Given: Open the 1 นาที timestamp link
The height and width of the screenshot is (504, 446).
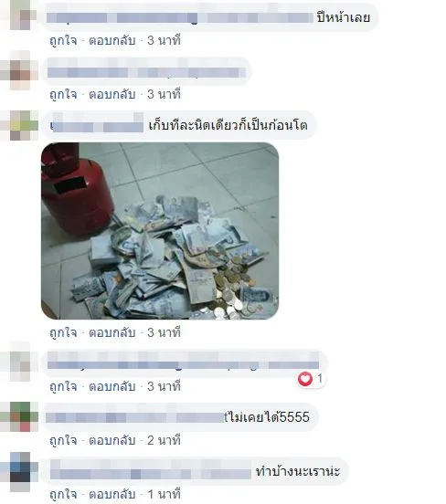Looking at the screenshot, I should [164, 494].
